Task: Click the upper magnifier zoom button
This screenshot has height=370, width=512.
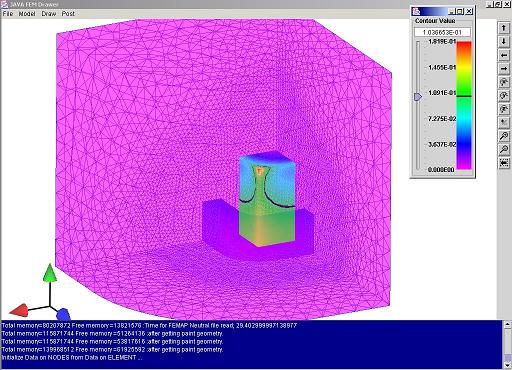Action: click(x=504, y=136)
